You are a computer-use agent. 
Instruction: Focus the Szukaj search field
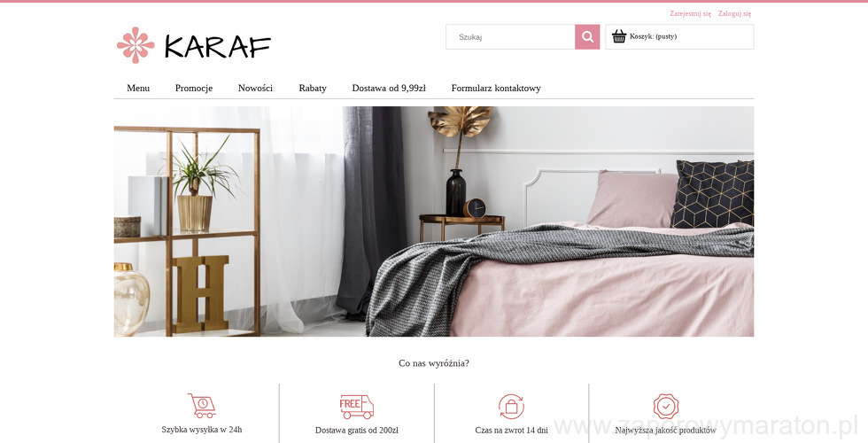click(x=510, y=37)
